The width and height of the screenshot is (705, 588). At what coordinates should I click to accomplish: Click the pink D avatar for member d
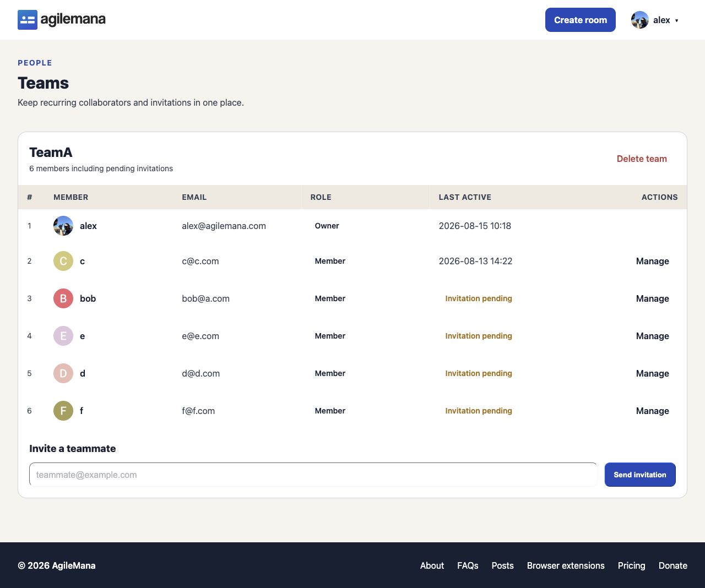63,373
